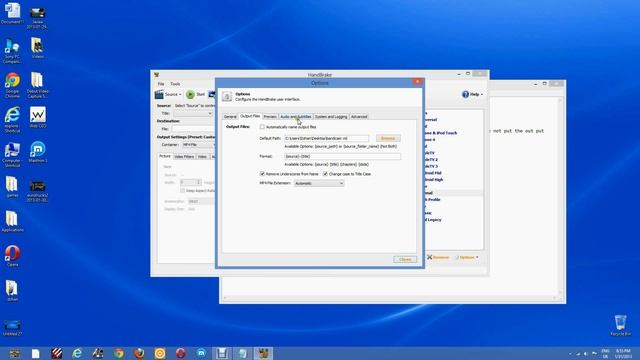The image size is (640, 360).
Task: Click the Options dialog header icon
Action: (x=227, y=96)
